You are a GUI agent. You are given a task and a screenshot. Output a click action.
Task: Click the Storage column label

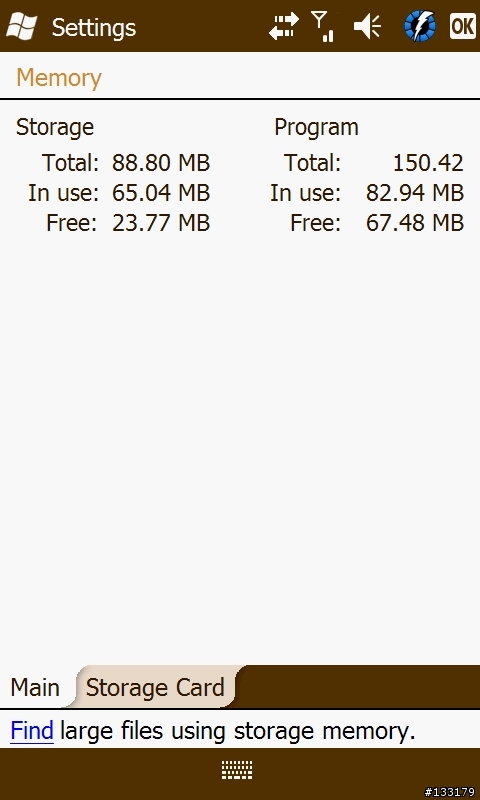55,127
